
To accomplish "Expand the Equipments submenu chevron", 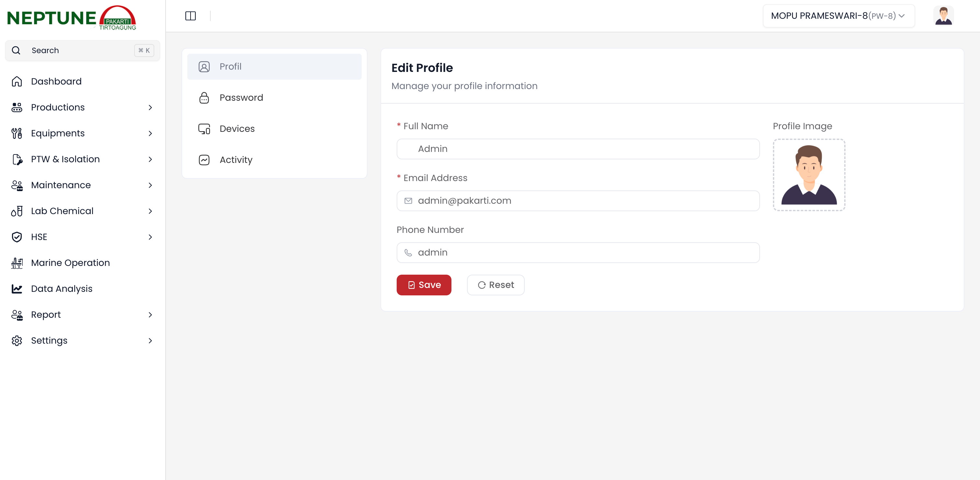I will click(150, 133).
